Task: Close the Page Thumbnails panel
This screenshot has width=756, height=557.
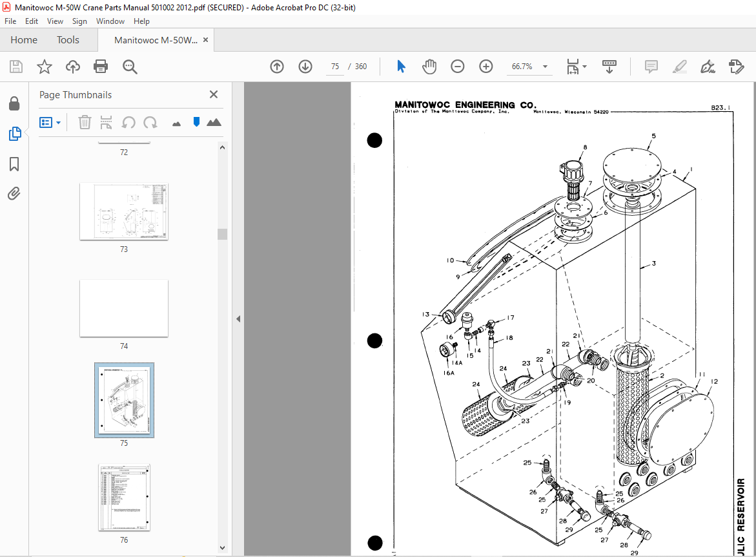Action: [214, 94]
